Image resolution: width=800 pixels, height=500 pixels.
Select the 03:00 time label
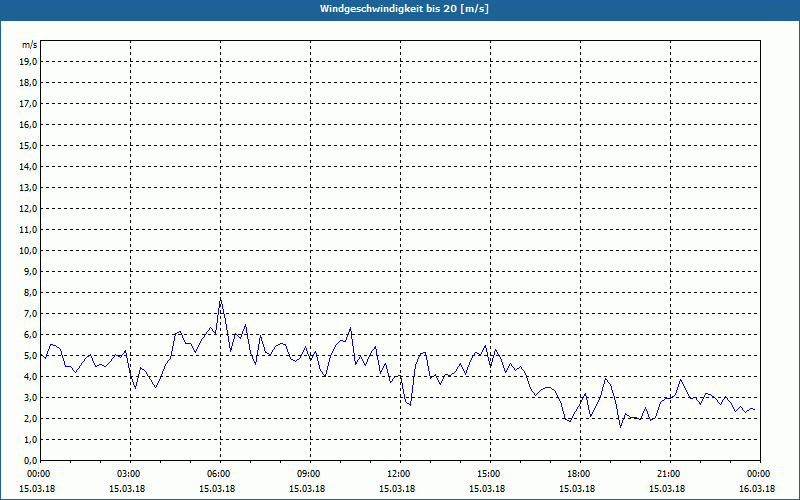[x=130, y=474]
